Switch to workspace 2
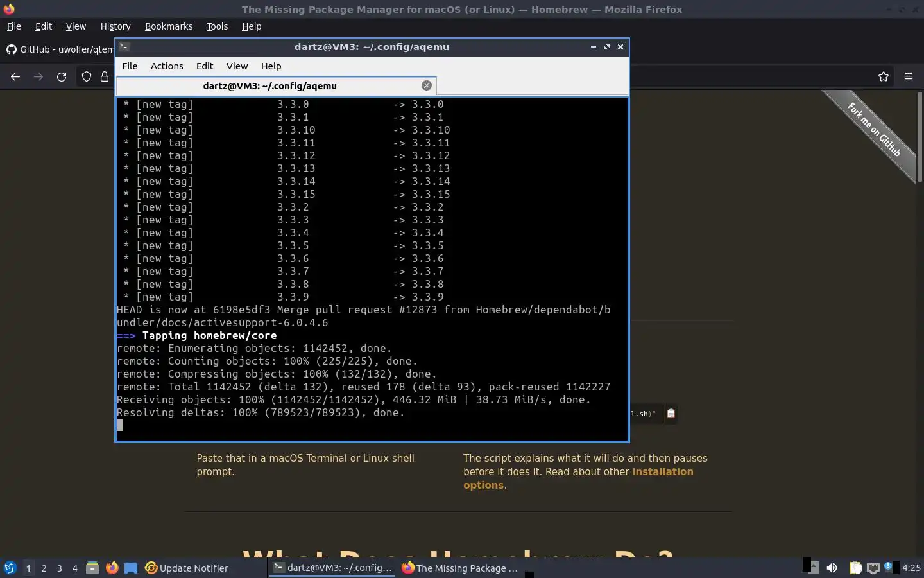The image size is (924, 578). pyautogui.click(x=44, y=568)
